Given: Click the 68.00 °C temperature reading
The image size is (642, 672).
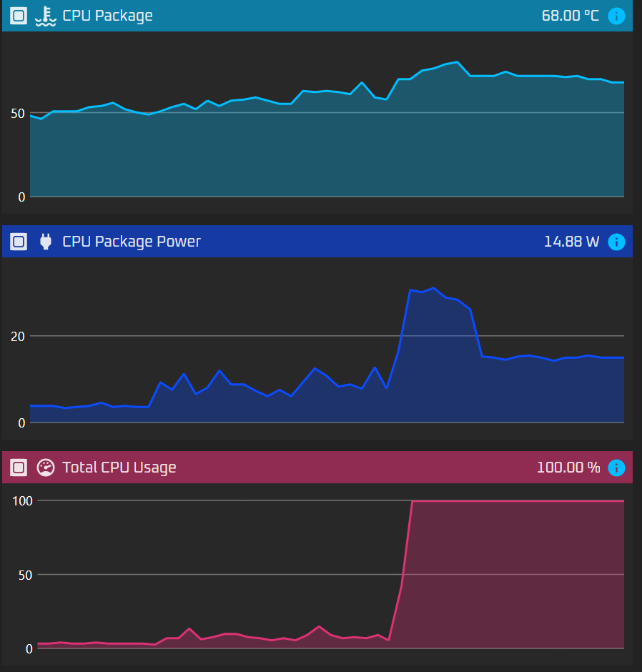Looking at the screenshot, I should pos(570,16).
